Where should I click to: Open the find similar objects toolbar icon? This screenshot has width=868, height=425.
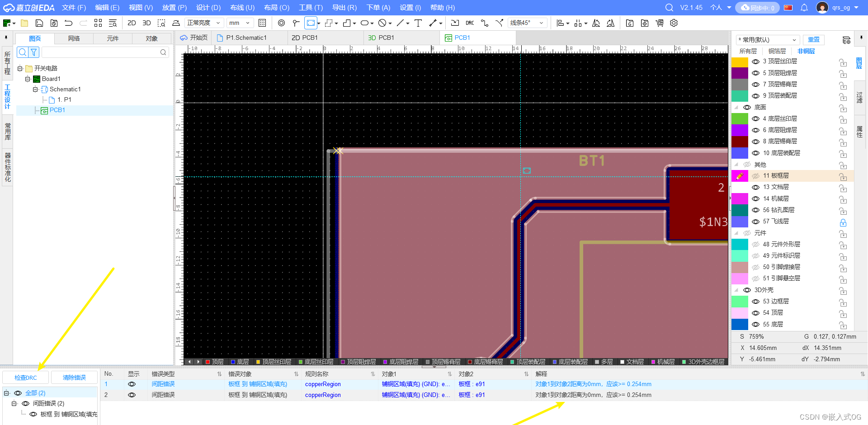(113, 23)
